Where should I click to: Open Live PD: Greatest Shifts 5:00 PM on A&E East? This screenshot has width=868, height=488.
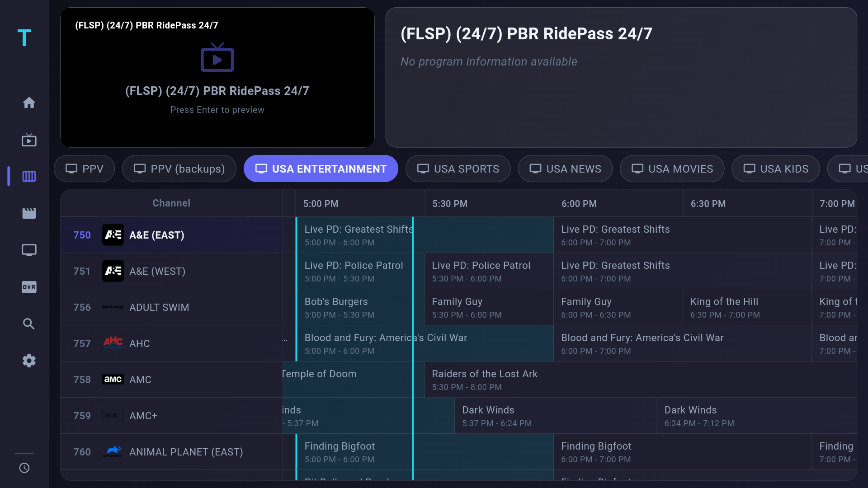click(x=425, y=235)
